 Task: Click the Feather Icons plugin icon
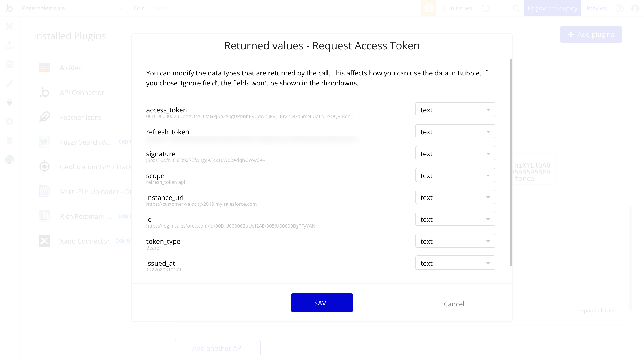tap(44, 117)
